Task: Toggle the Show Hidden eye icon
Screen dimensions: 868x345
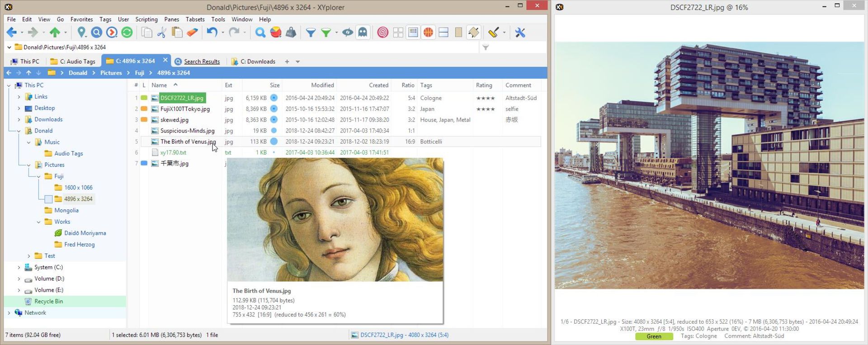Action: 347,33
